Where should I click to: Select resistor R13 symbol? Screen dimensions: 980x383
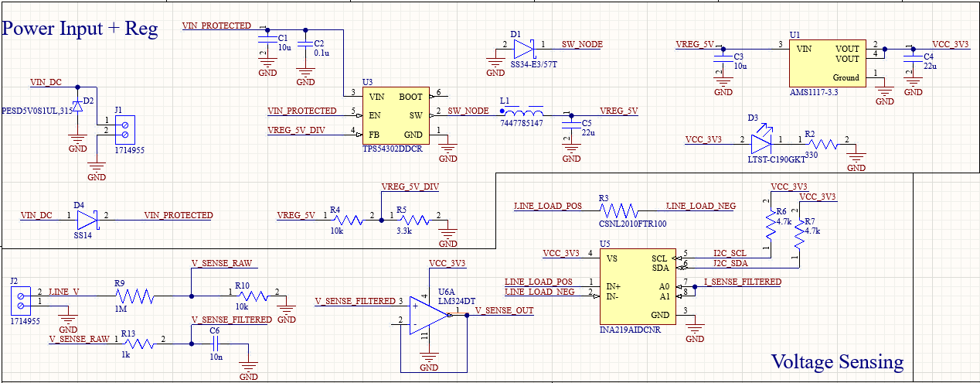pos(139,344)
